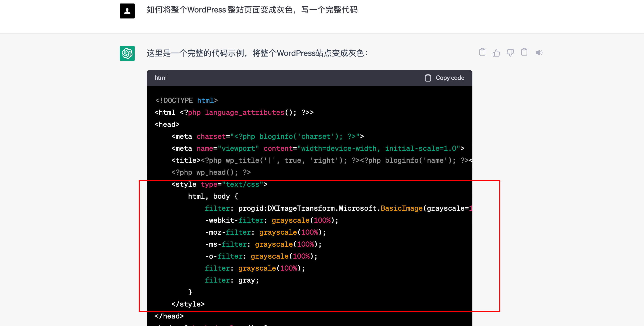Click the html language label

tap(160, 78)
